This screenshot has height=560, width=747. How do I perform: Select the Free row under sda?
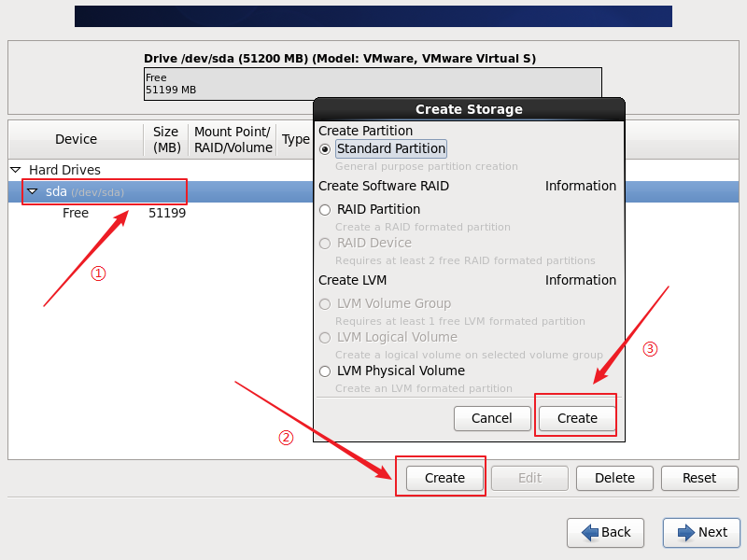[x=161, y=213]
